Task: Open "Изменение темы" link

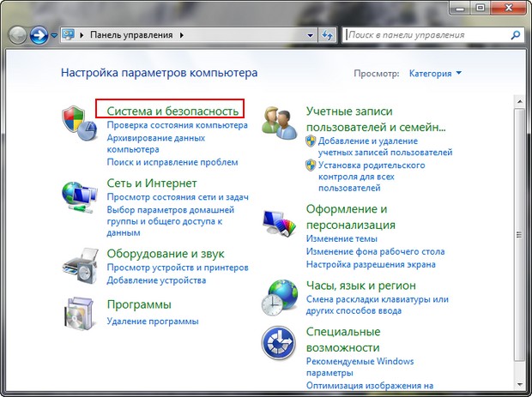Action: pos(342,238)
